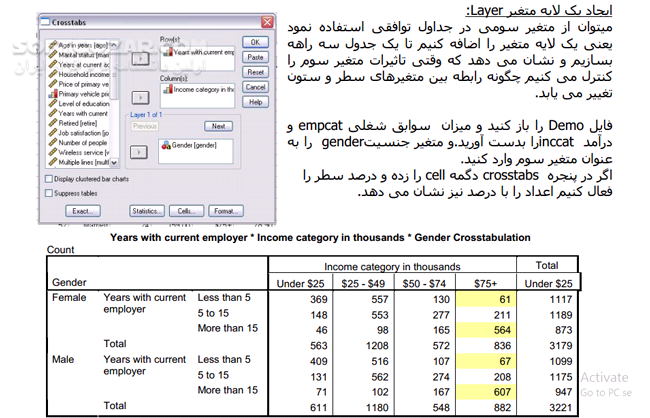This screenshot has width=650, height=418.
Task: Open the Statistics... dialog
Action: click(147, 211)
